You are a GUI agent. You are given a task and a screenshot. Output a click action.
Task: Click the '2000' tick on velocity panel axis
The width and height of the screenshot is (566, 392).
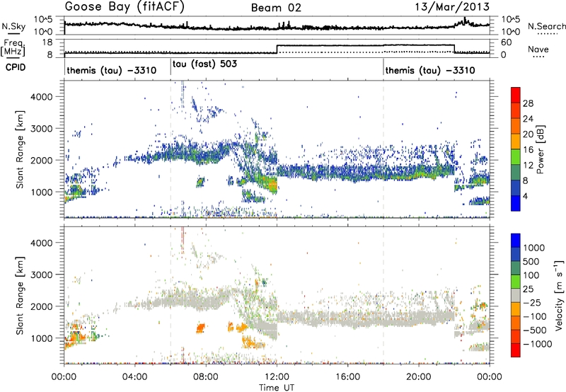[x=42, y=306]
